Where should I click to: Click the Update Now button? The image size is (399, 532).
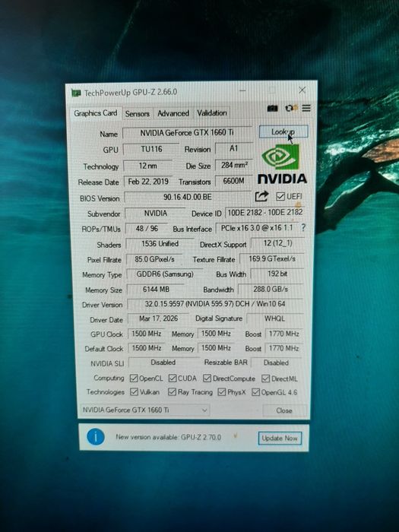click(280, 438)
